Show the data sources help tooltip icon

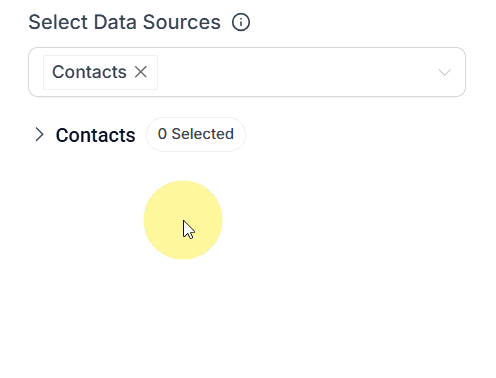click(x=241, y=22)
